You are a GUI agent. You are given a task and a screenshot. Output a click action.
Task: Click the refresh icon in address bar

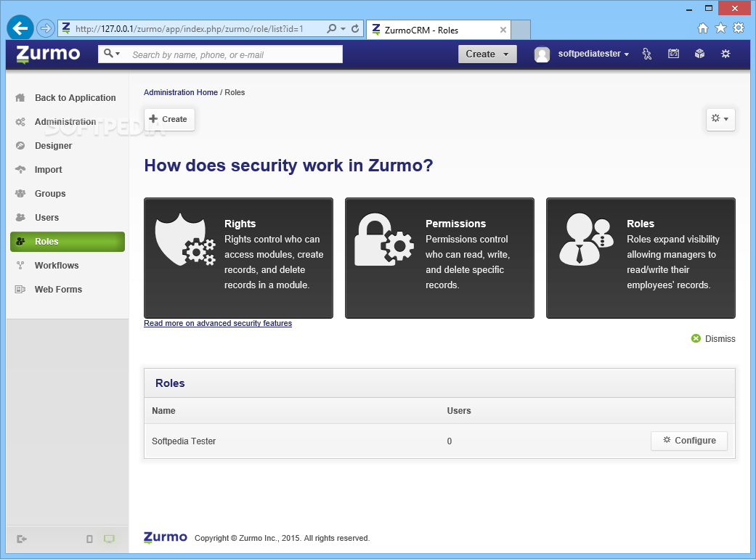coord(355,28)
